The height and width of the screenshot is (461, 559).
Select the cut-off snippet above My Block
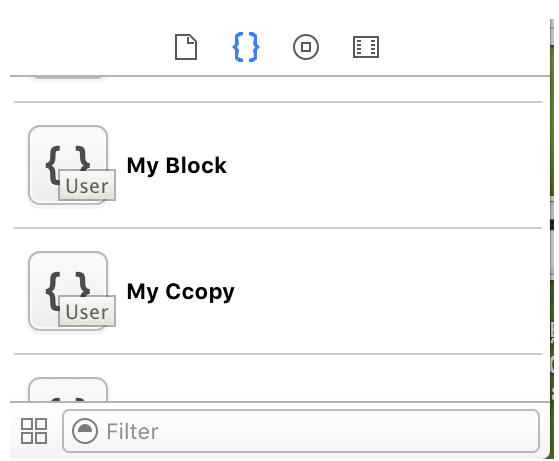(68, 79)
